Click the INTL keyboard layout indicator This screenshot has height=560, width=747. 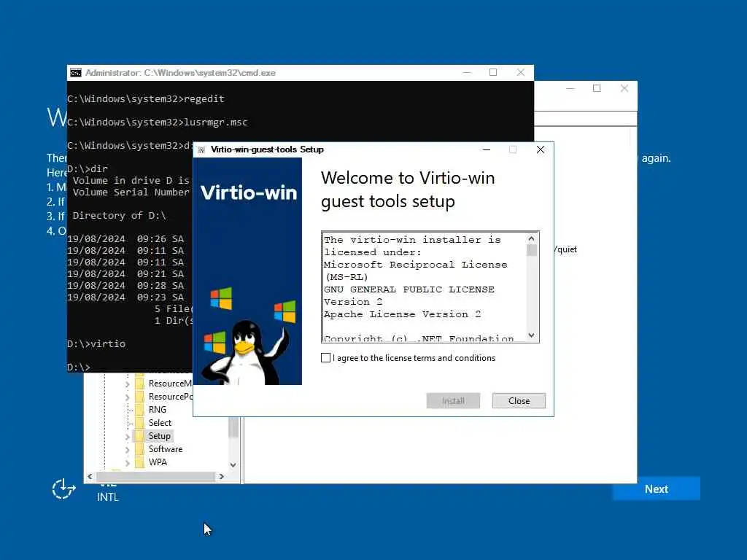click(x=108, y=497)
